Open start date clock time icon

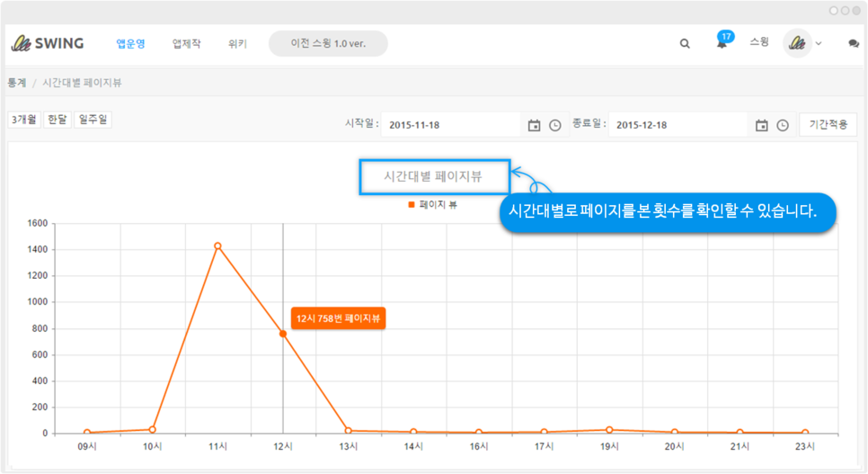555,125
